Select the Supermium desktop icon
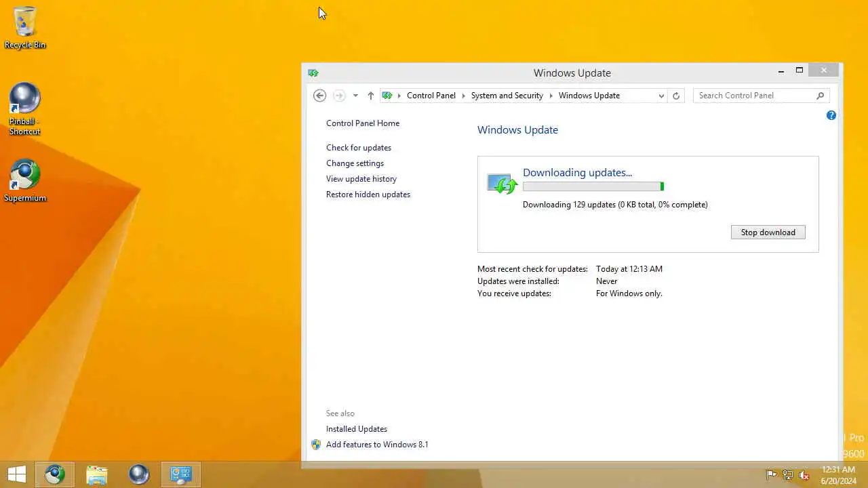868x488 pixels. coord(25,181)
